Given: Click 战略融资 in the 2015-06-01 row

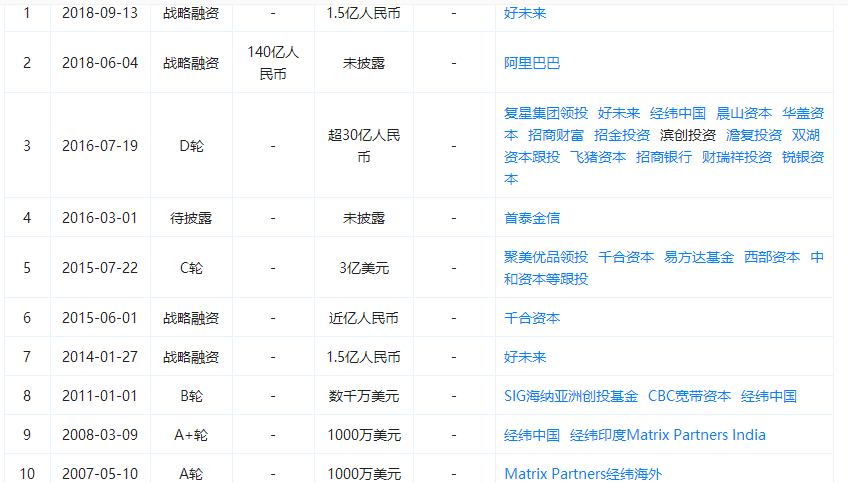Looking at the screenshot, I should pyautogui.click(x=191, y=318).
